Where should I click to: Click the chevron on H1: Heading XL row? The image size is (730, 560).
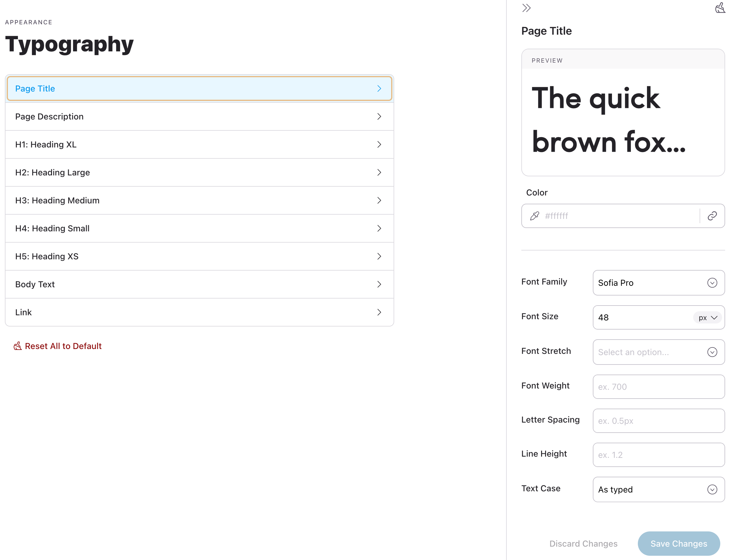pos(379,144)
